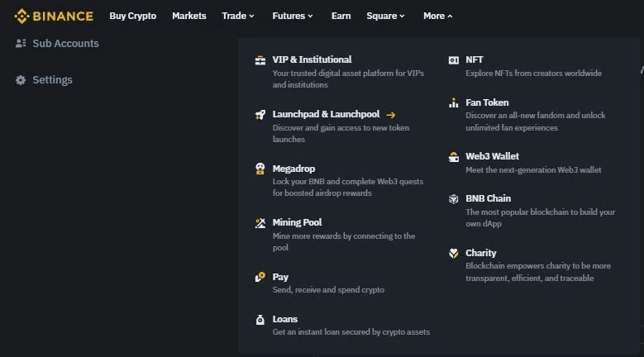The width and height of the screenshot is (644, 357).
Task: Click the yellow arrow beside Launchpad & Launchpool
Action: tap(390, 115)
